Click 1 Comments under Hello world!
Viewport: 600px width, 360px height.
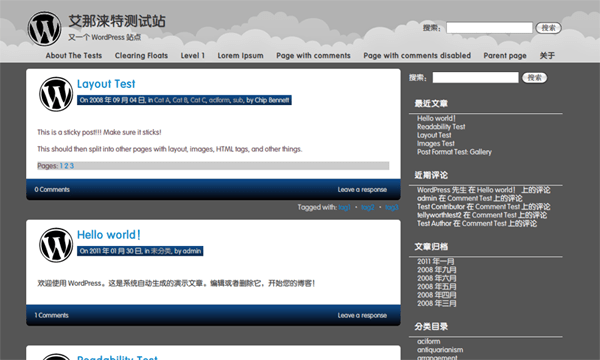pyautogui.click(x=51, y=315)
